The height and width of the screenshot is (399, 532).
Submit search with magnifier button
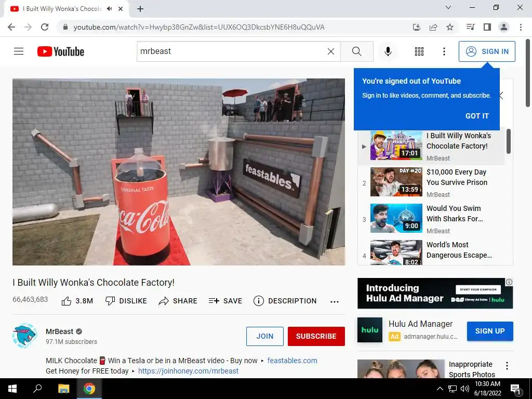(356, 51)
